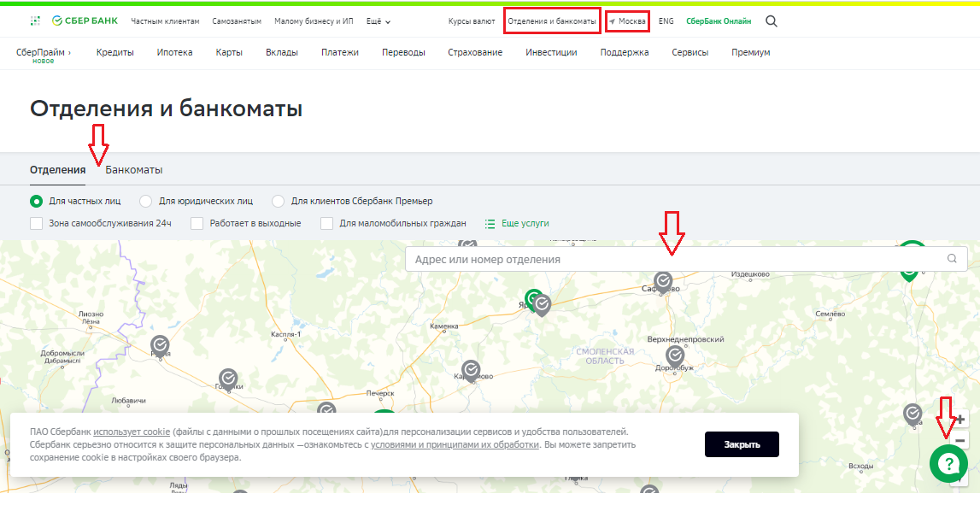
Task: Zoom out the map with minus
Action: pyautogui.click(x=960, y=440)
